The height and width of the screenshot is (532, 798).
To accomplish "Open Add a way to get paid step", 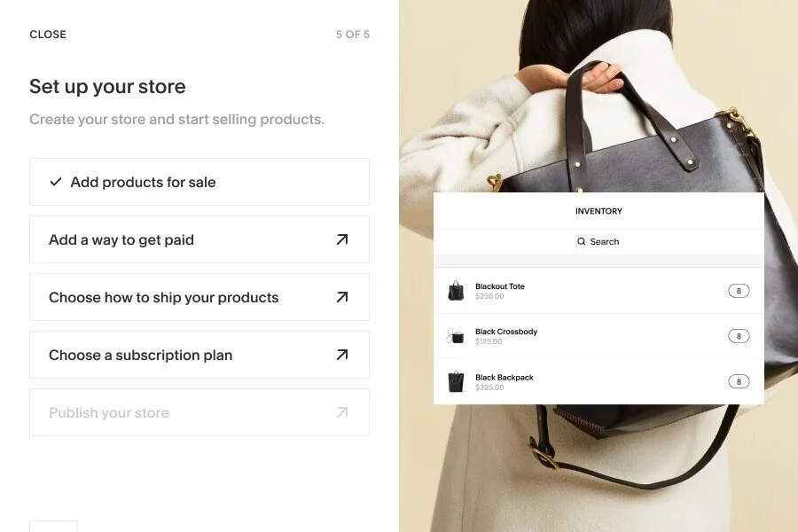I will point(199,239).
